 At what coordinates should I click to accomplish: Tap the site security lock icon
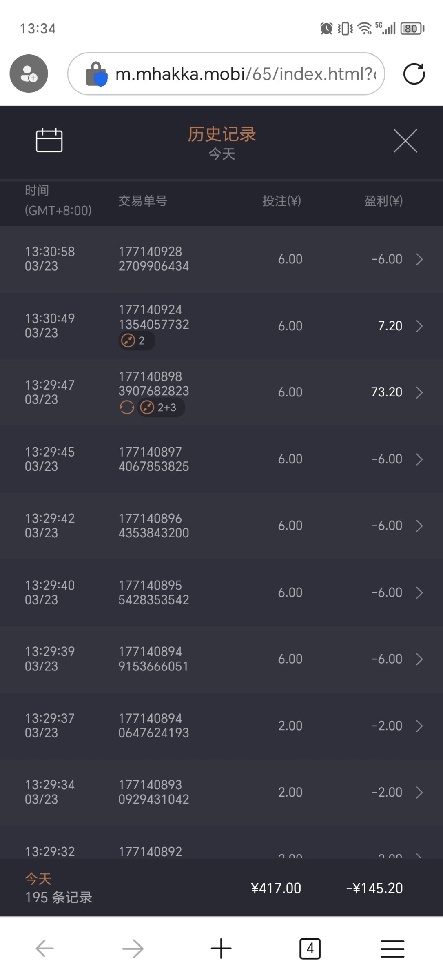click(x=97, y=74)
